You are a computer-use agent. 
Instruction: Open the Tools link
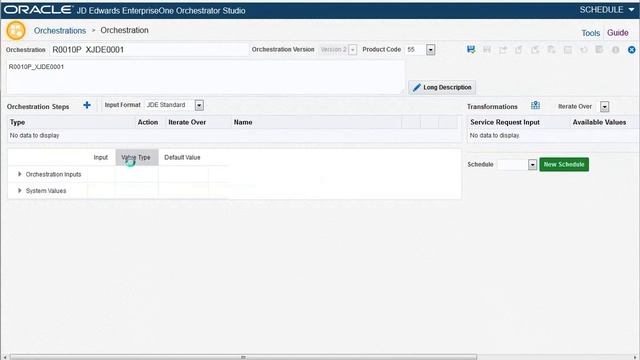[591, 33]
